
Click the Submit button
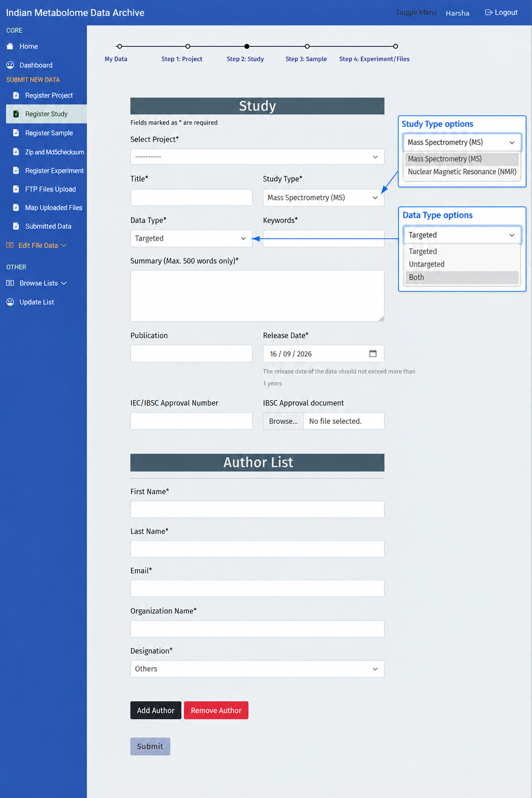[x=150, y=747]
